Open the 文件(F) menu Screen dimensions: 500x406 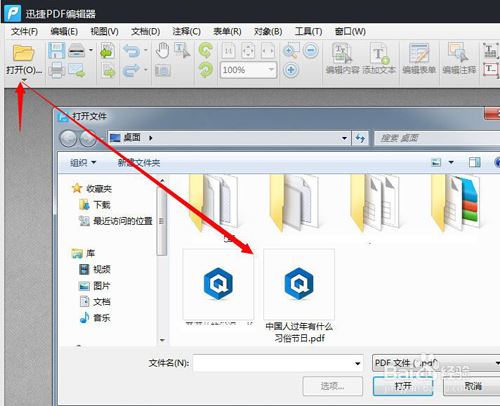click(24, 32)
